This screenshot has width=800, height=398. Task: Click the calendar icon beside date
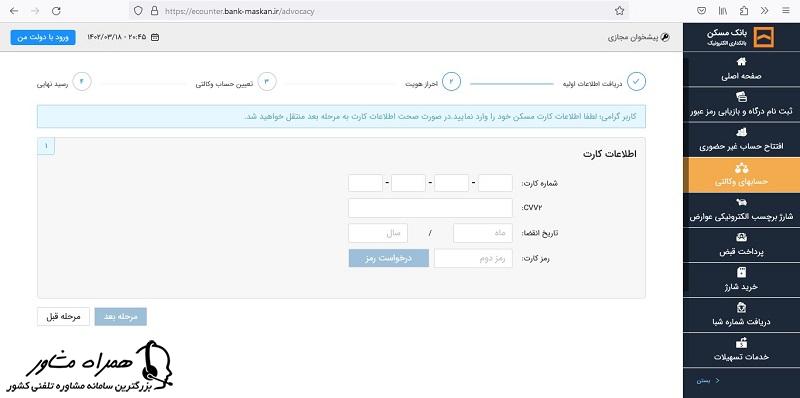(x=155, y=37)
